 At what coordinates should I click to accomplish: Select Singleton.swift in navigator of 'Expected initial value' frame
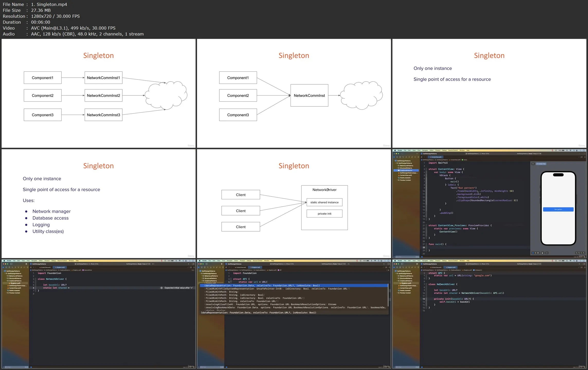click(x=15, y=283)
